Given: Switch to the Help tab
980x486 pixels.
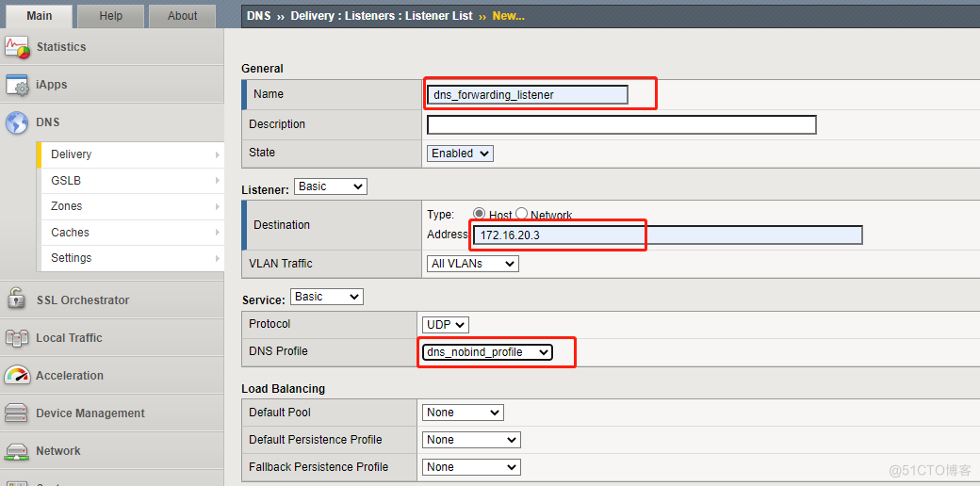Looking at the screenshot, I should point(111,16).
